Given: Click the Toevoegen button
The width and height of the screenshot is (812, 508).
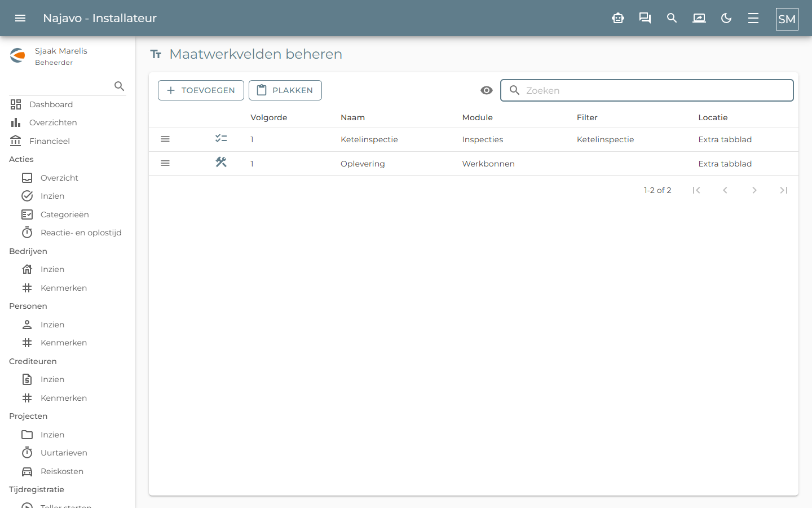Looking at the screenshot, I should pos(201,90).
